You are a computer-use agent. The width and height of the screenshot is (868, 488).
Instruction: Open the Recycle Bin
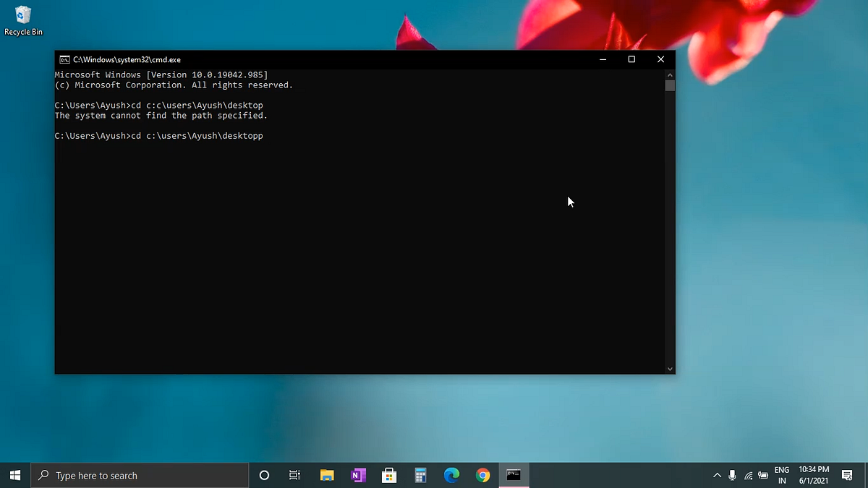[x=23, y=20]
